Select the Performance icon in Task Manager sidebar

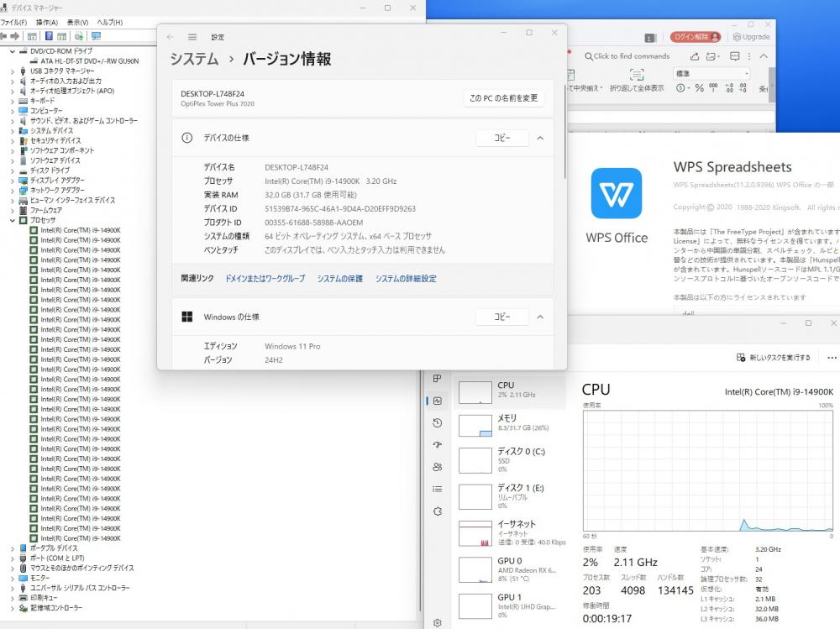point(438,401)
